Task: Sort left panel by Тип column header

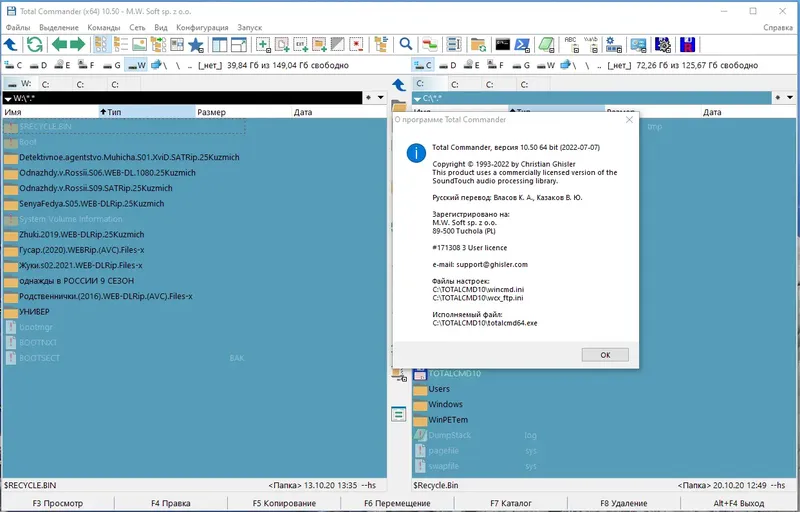Action: [x=146, y=112]
